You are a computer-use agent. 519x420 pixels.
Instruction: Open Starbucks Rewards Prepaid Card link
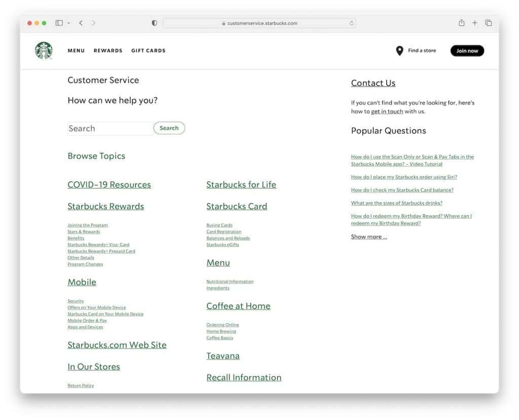101,251
